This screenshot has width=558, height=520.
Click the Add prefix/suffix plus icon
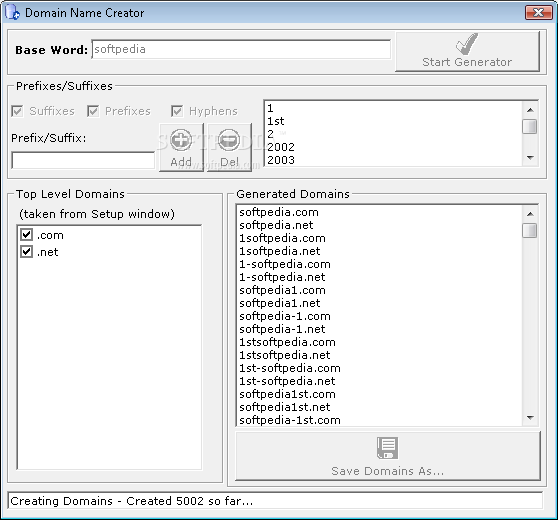tap(181, 147)
